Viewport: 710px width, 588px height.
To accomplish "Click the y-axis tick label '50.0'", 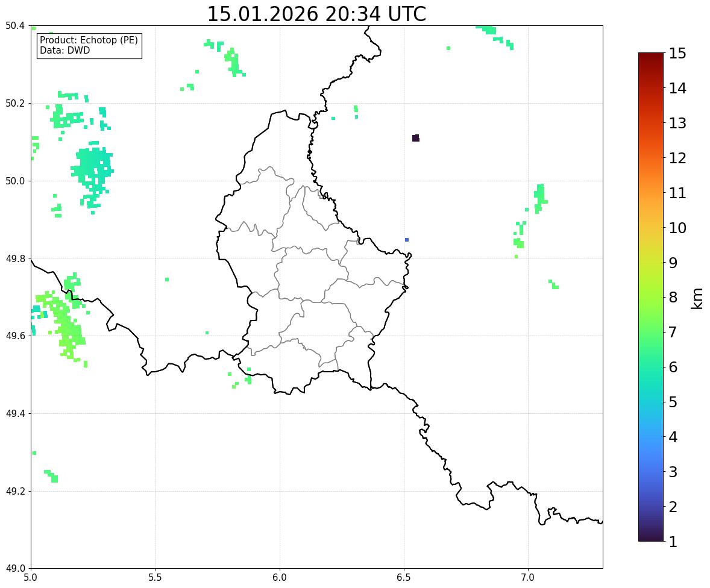I will [x=14, y=181].
